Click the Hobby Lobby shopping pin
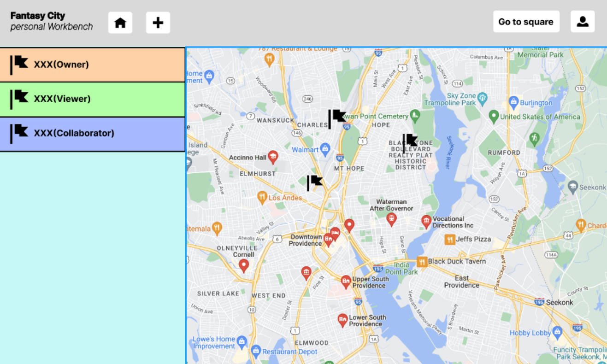607x364 pixels. pos(557,331)
